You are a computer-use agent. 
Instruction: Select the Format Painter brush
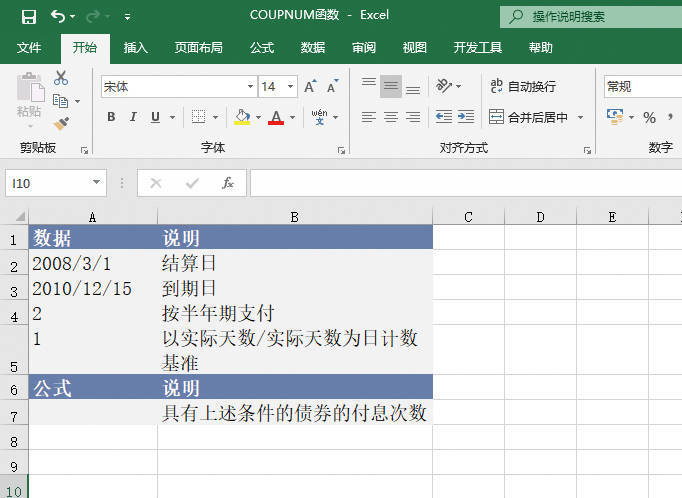(61, 123)
